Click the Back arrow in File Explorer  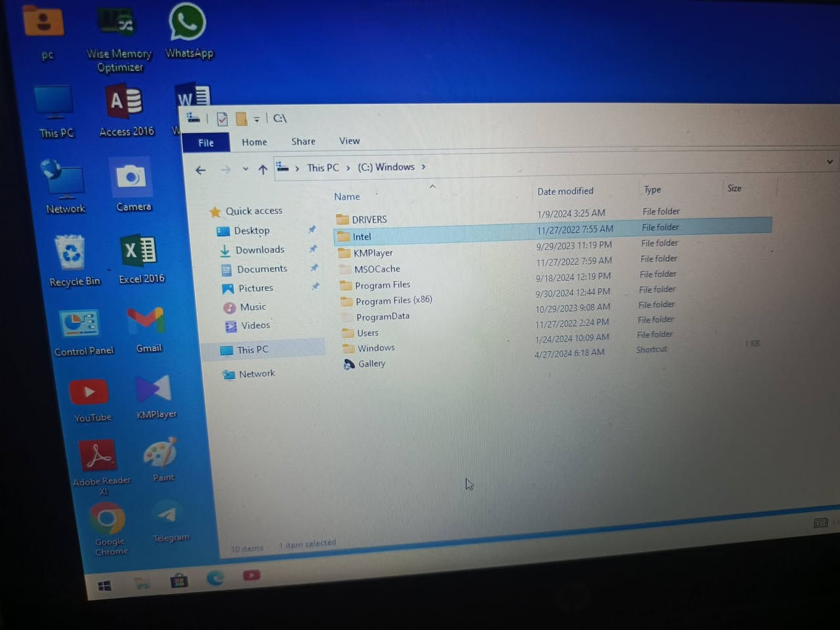point(201,170)
